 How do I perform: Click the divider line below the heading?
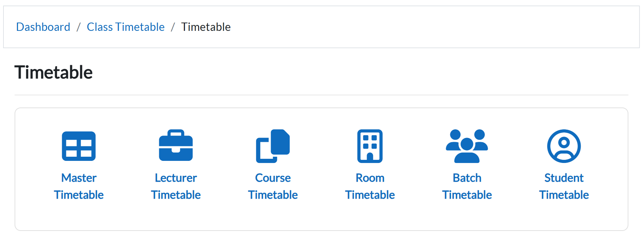(321, 95)
